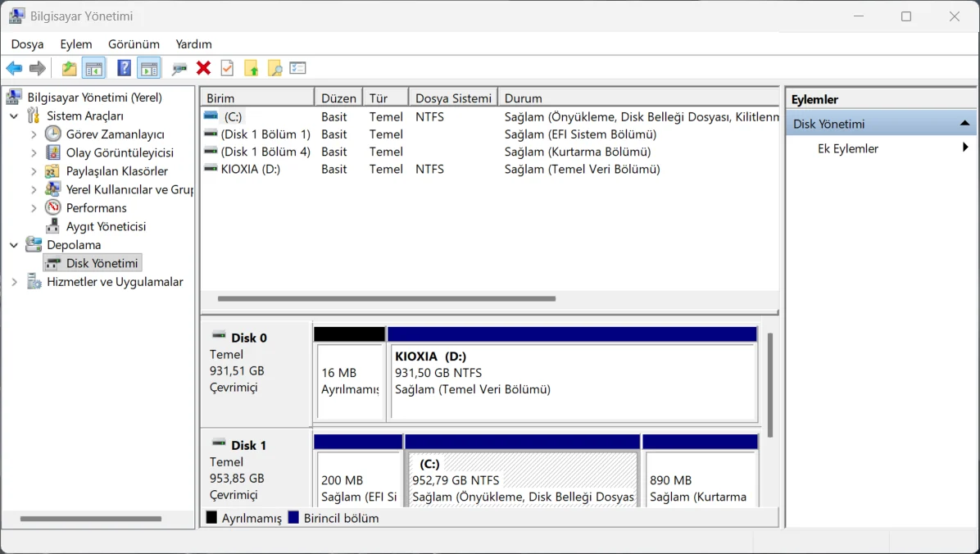Open the Eylem menu
The width and height of the screenshot is (980, 554).
tap(76, 43)
